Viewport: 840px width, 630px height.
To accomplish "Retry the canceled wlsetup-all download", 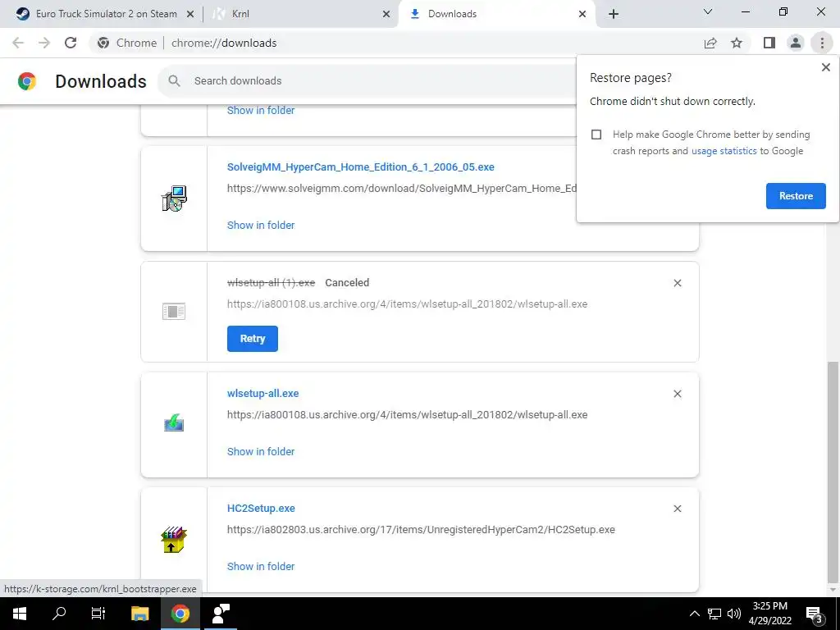I will pyautogui.click(x=253, y=339).
